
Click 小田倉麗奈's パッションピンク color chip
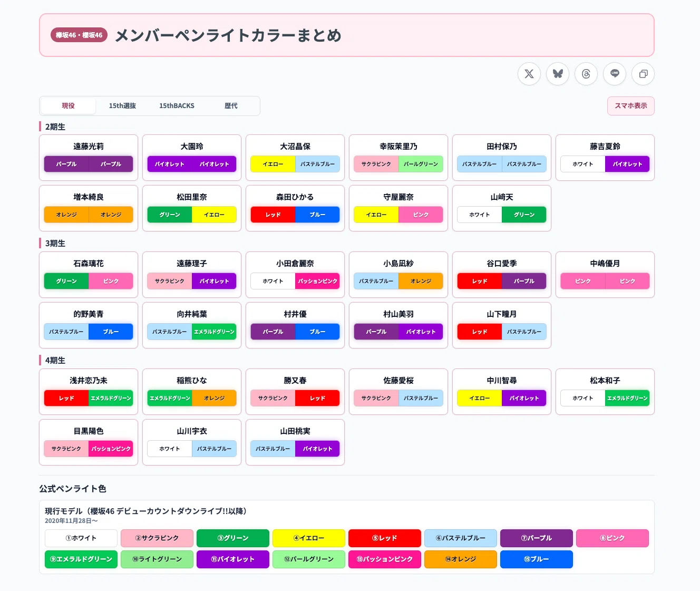pyautogui.click(x=317, y=281)
